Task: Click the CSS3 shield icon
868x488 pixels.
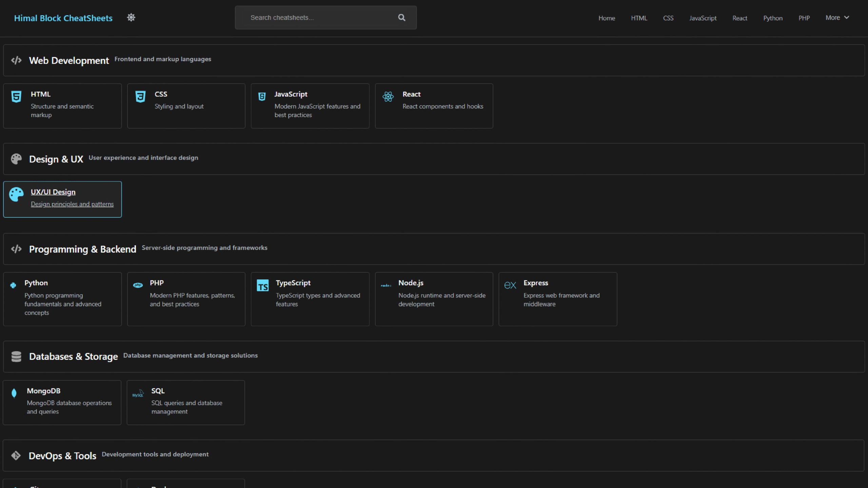Action: (140, 96)
